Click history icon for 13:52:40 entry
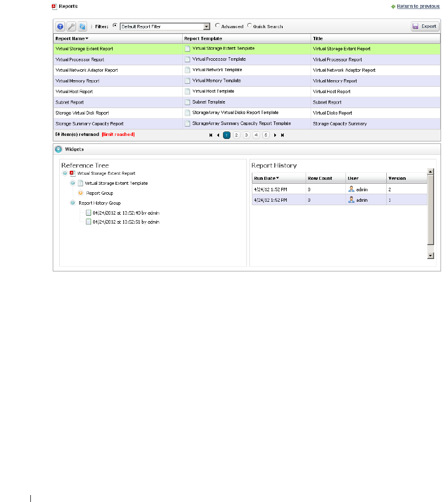448x502 pixels. (88, 213)
